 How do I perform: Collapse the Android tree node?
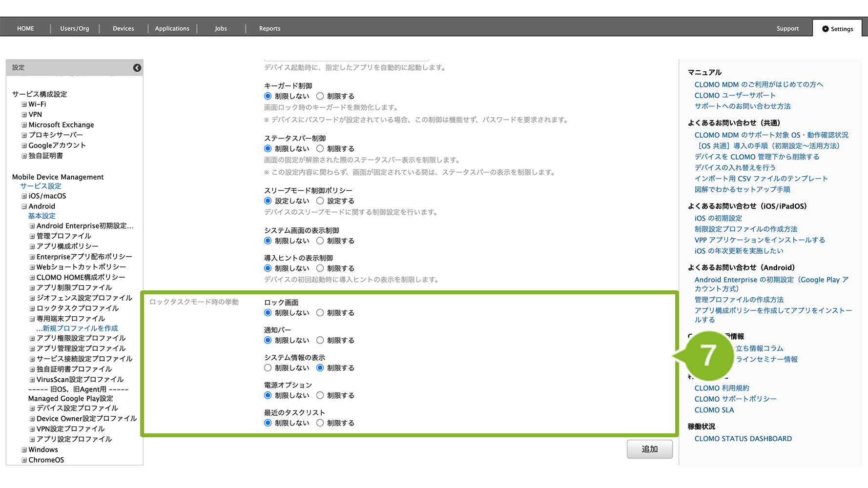coord(24,206)
